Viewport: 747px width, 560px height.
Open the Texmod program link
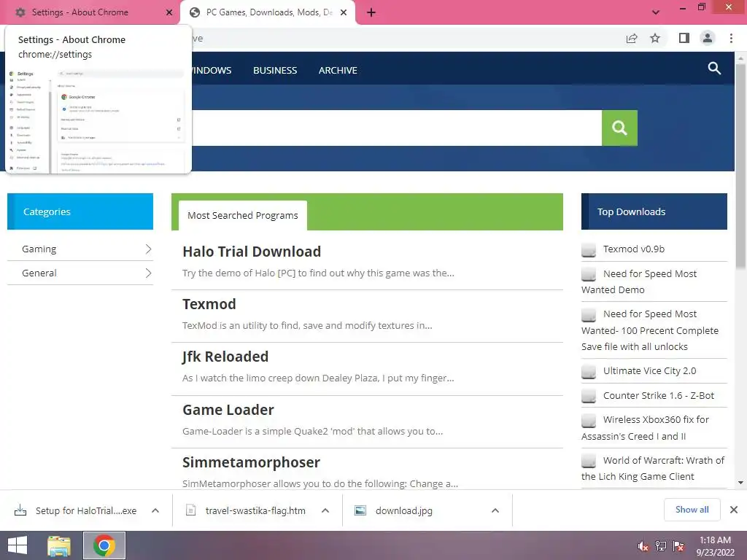[x=209, y=304]
